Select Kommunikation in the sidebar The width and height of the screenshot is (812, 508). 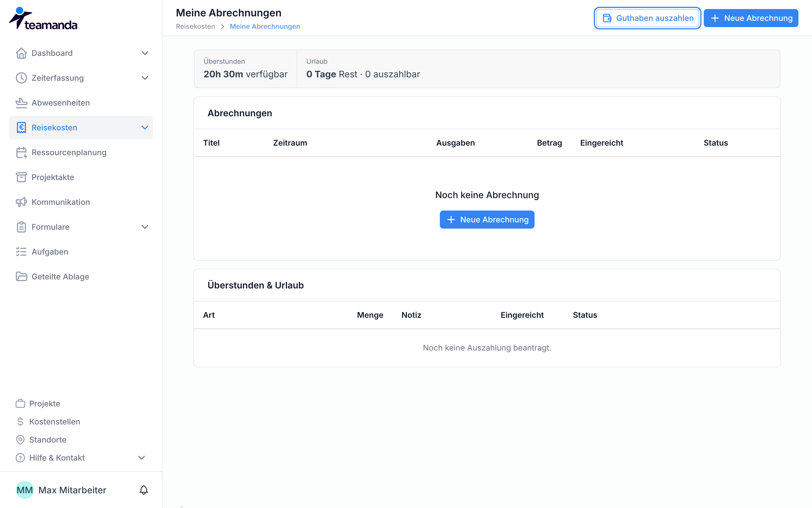[81, 202]
